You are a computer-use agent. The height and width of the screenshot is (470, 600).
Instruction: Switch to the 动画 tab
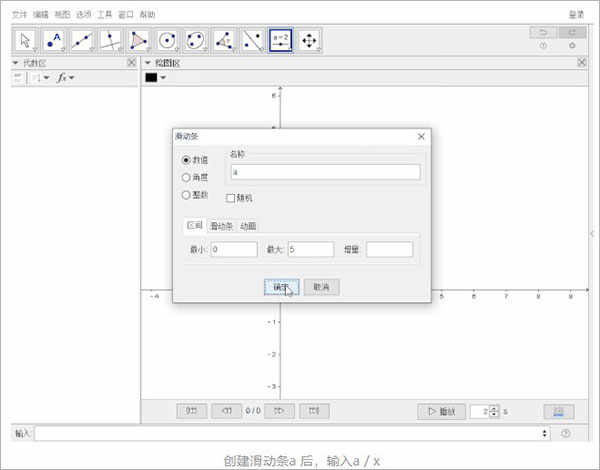click(x=248, y=226)
